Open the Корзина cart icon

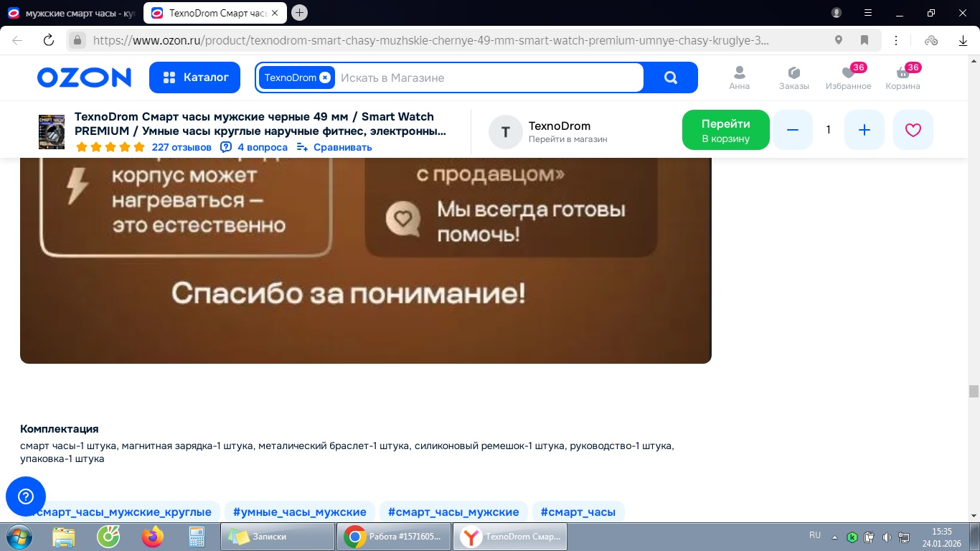click(x=903, y=78)
